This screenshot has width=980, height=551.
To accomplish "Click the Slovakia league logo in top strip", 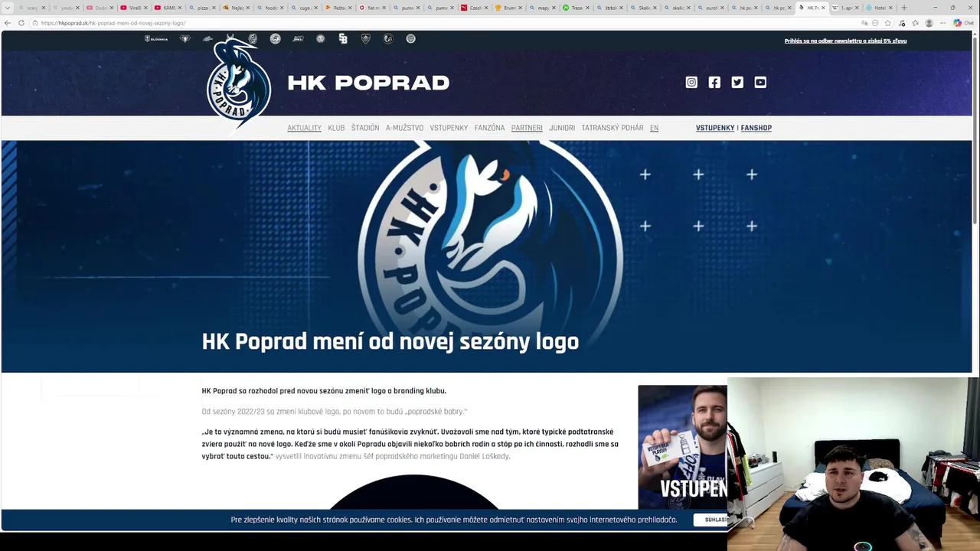I will point(156,38).
